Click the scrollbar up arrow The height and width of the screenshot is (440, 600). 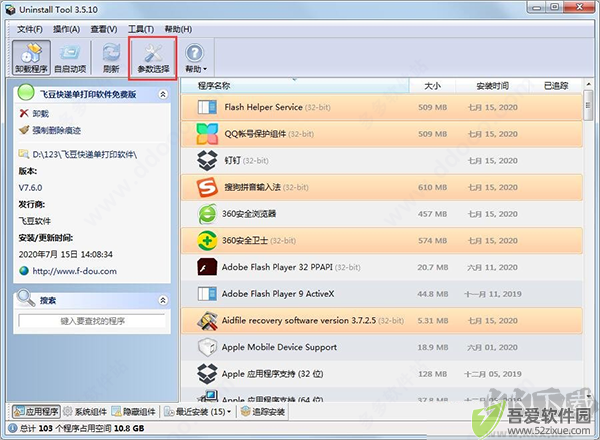(x=588, y=84)
